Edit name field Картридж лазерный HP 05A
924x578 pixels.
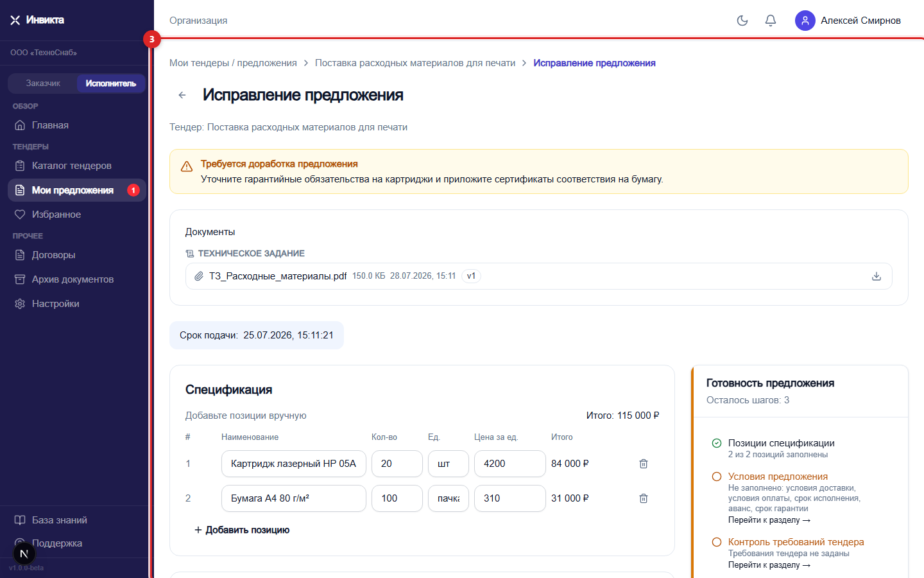click(x=294, y=464)
